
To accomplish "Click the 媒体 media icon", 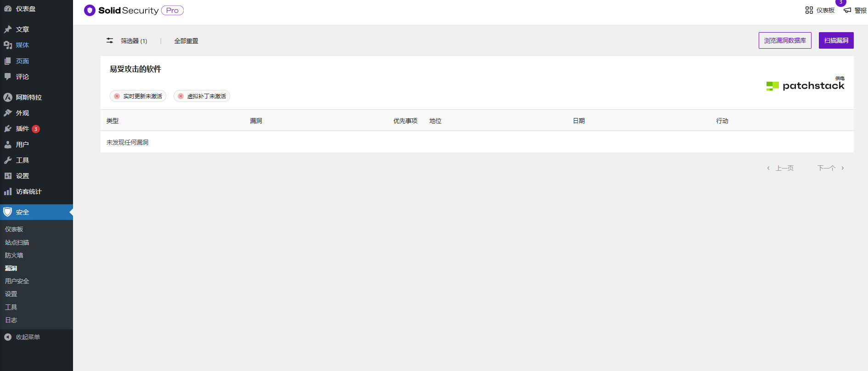I will point(8,45).
